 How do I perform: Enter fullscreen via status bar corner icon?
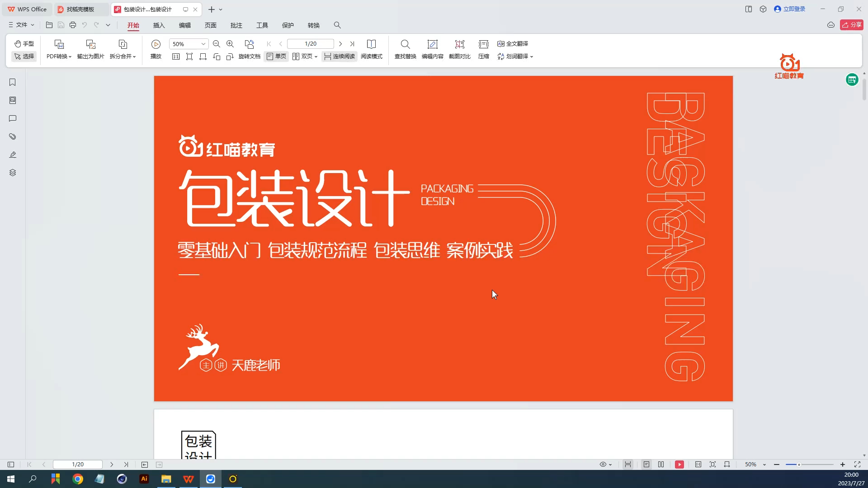pyautogui.click(x=857, y=465)
